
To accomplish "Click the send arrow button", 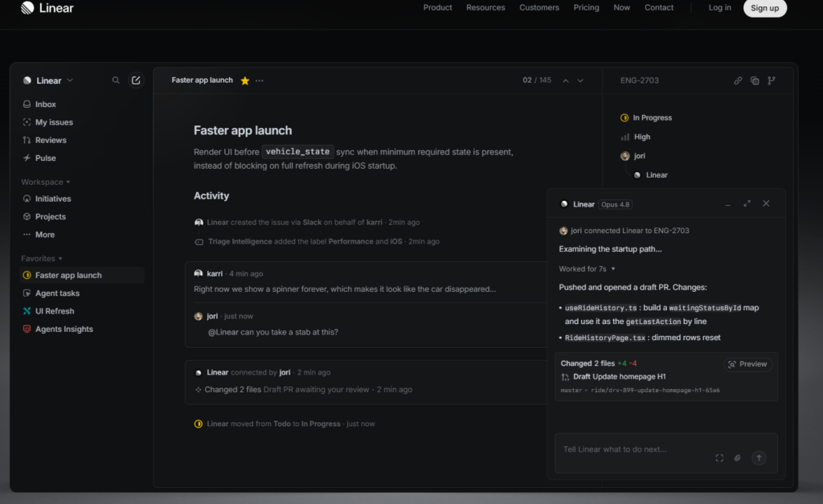I will click(759, 458).
